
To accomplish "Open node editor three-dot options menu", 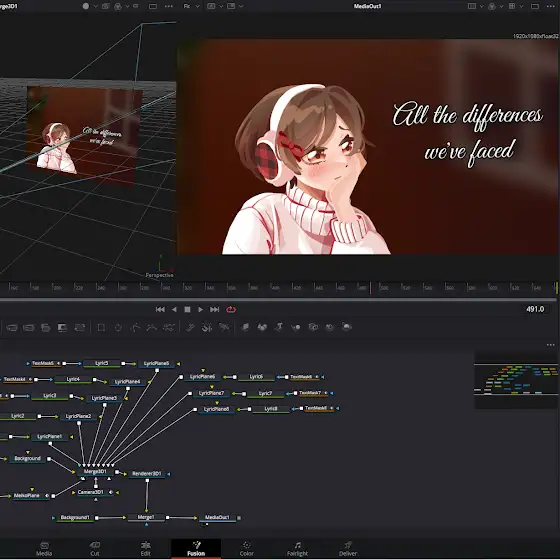I will [550, 345].
